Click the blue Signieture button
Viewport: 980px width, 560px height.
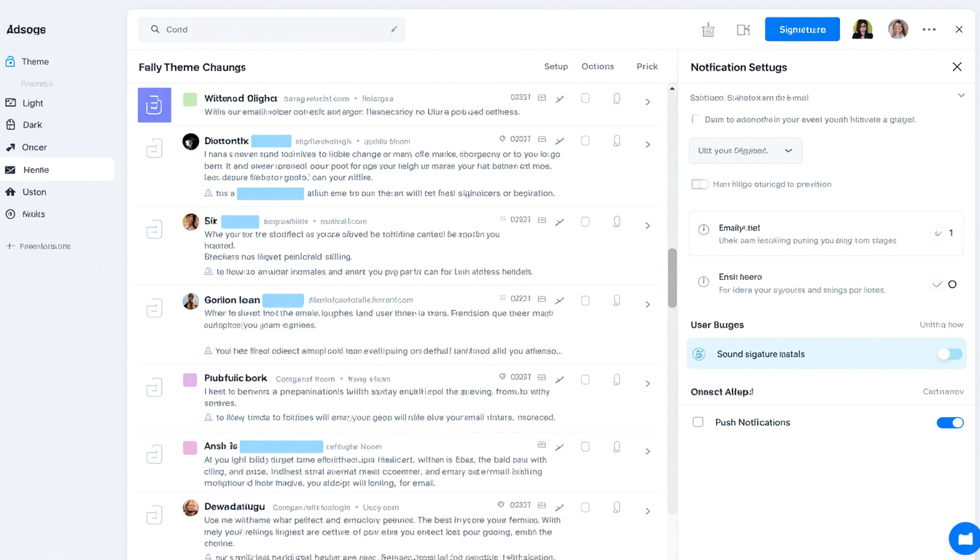click(x=802, y=30)
